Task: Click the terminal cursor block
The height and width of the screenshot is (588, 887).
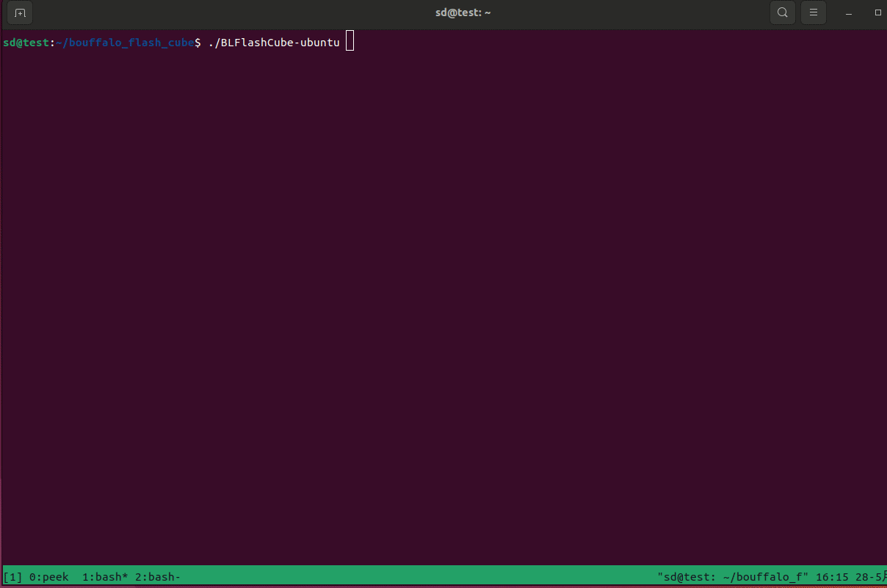Action: click(x=350, y=41)
